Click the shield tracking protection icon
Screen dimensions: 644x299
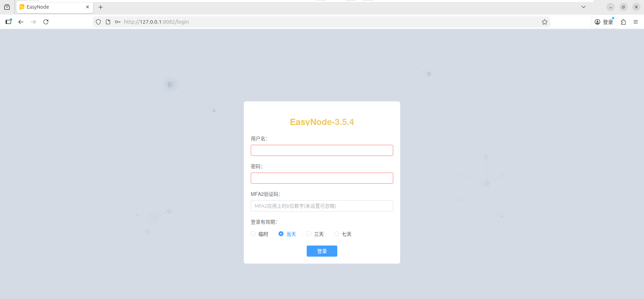[98, 22]
